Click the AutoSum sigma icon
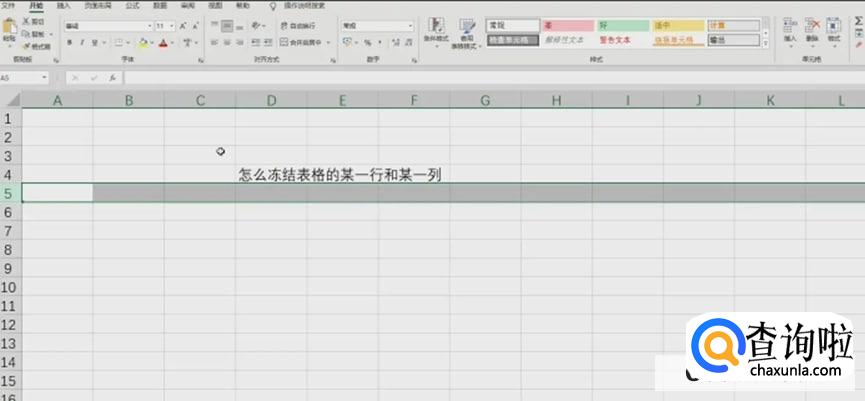The image size is (865, 401). pos(858,22)
